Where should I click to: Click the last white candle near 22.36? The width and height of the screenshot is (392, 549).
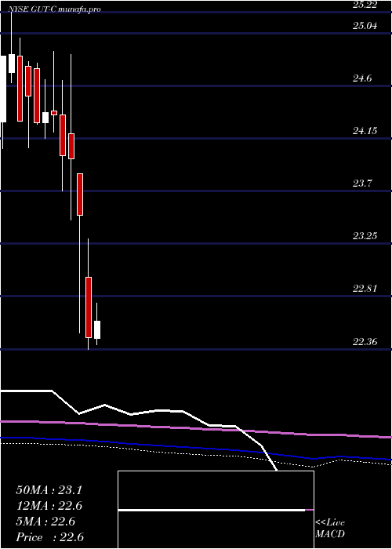(x=97, y=329)
